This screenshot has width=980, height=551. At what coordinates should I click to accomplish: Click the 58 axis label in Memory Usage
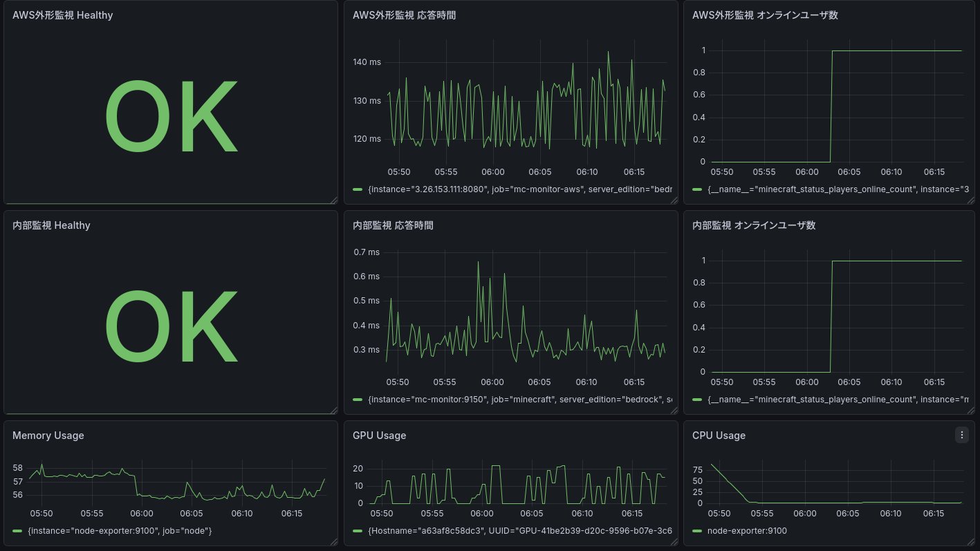pos(18,468)
